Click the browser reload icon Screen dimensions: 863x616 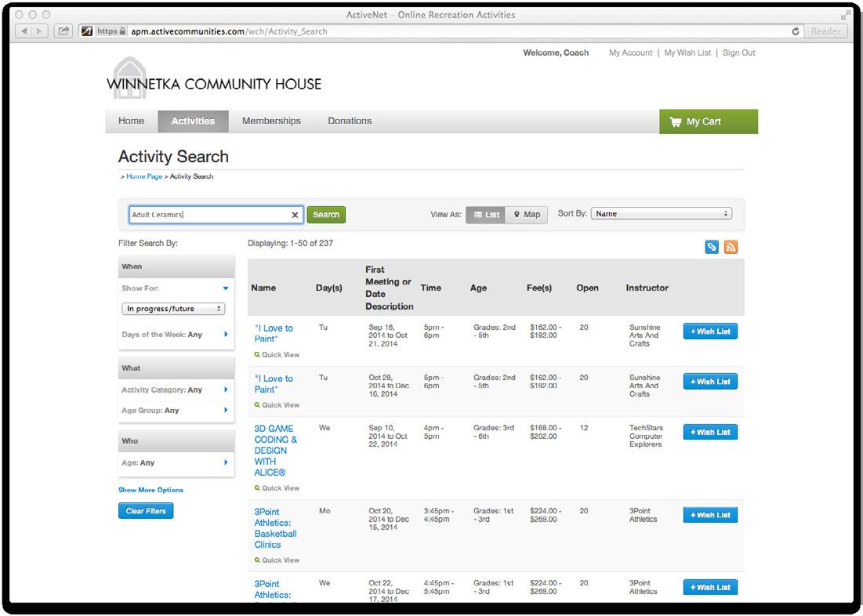[x=796, y=31]
